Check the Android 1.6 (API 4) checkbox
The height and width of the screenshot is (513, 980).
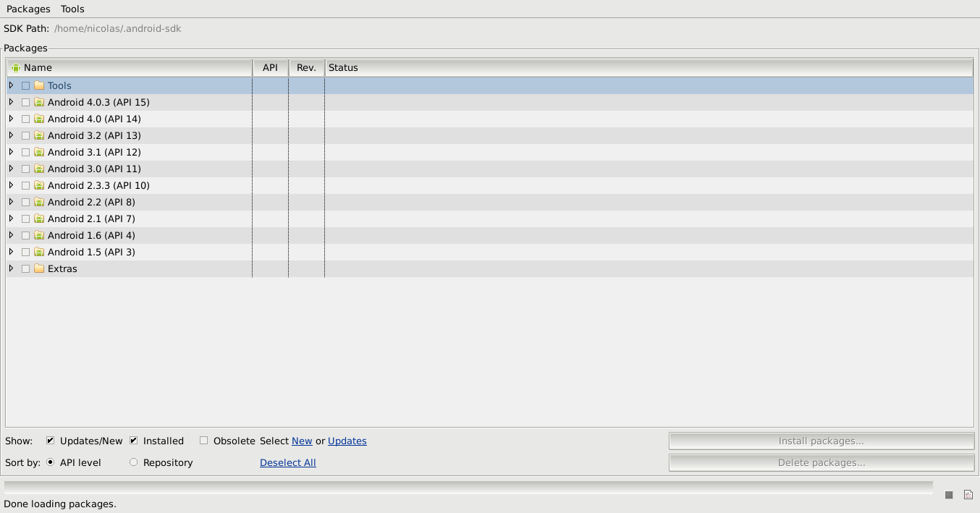(x=26, y=235)
